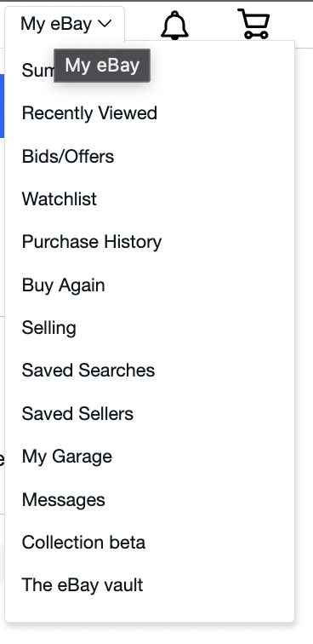Open the Selling page link
Viewport: 313px width, 644px height.
pos(48,328)
